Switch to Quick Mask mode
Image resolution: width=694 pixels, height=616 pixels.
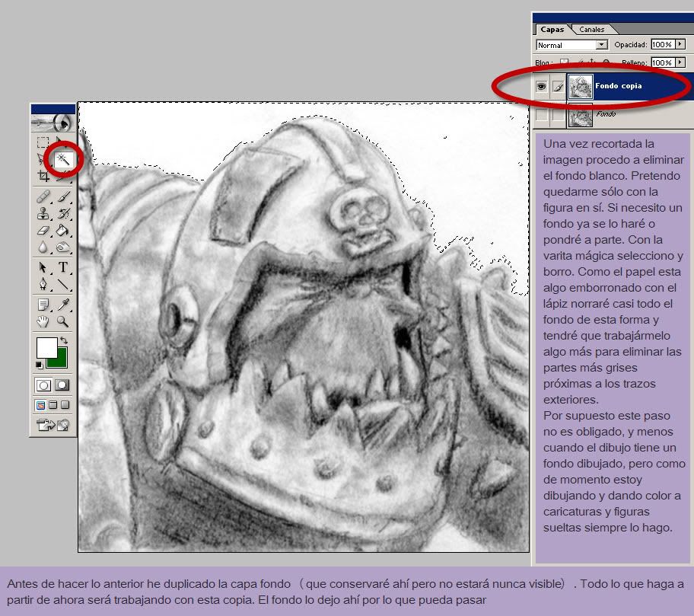click(x=62, y=385)
